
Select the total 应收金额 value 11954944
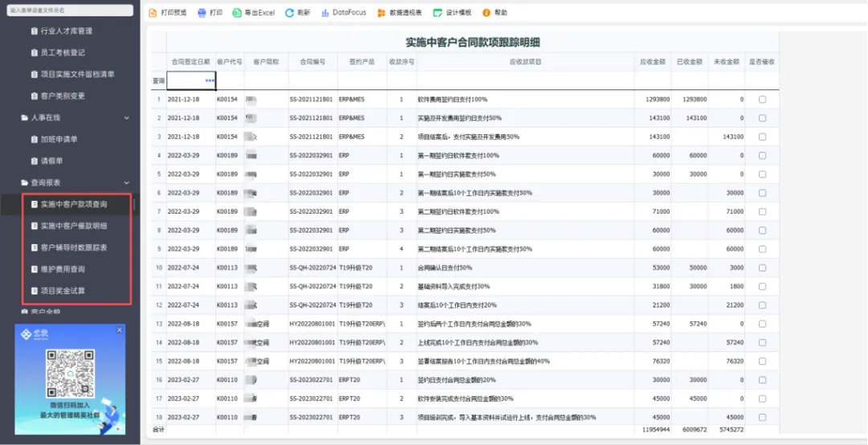pyautogui.click(x=656, y=430)
